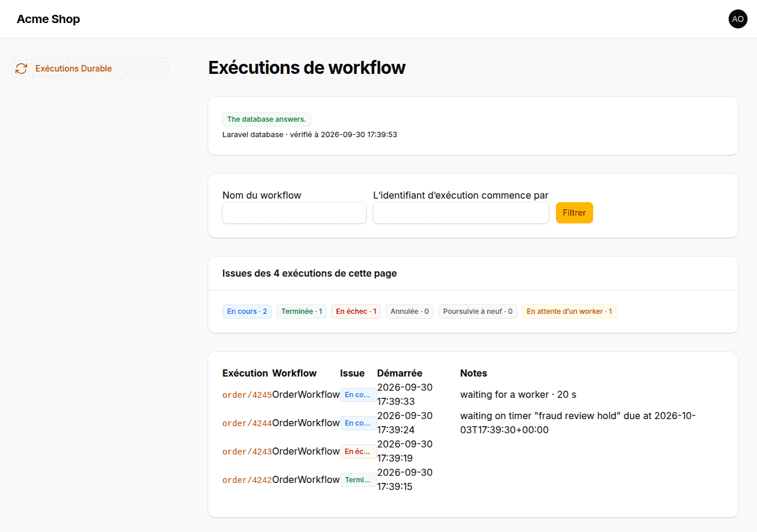This screenshot has height=532, width=757.
Task: Click the status badge in the order/4244 row
Action: click(x=358, y=423)
